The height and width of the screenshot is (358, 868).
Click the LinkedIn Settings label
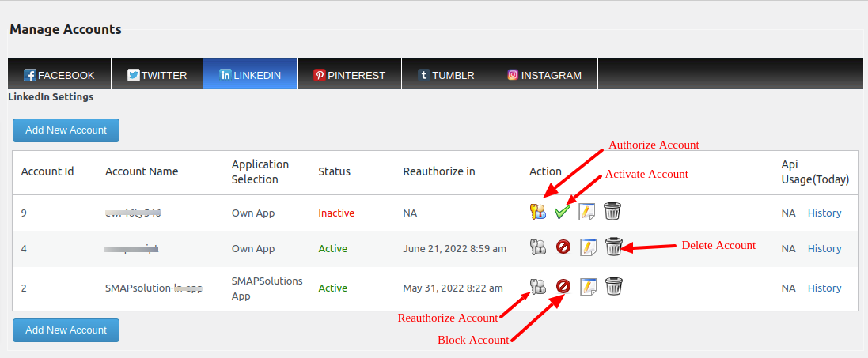pos(51,97)
